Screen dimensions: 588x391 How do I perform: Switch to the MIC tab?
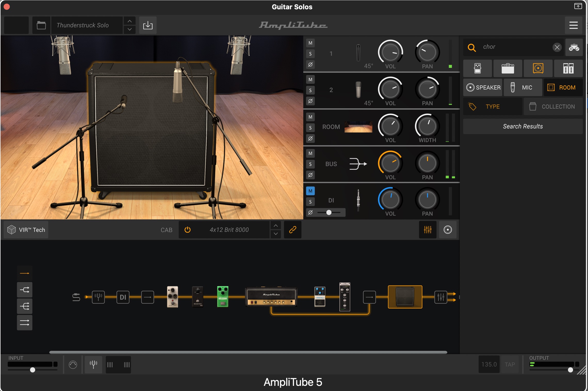coord(523,87)
